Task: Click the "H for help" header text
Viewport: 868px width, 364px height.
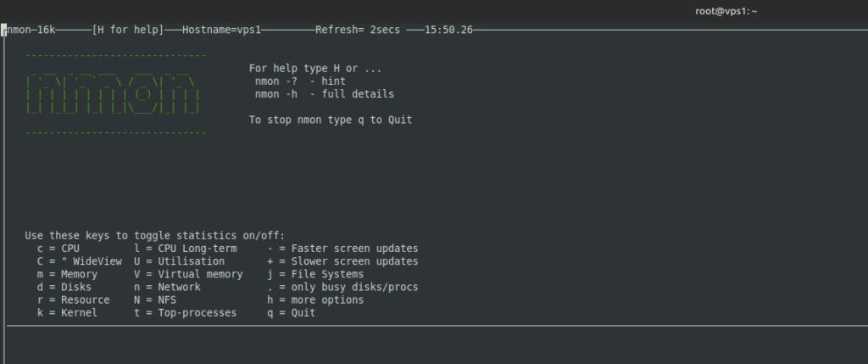Action: (x=127, y=30)
